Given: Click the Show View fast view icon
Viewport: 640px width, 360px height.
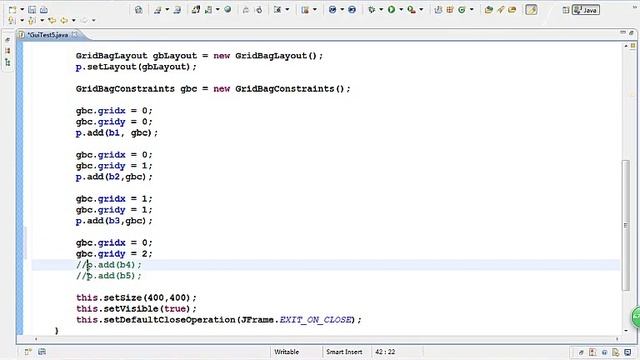Looking at the screenshot, I should [x=28, y=351].
